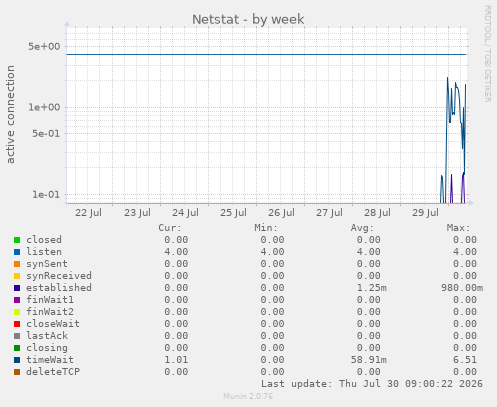Click the magenta finWait1 legend swatch
Viewport: 497px width, 407px height.
17,300
